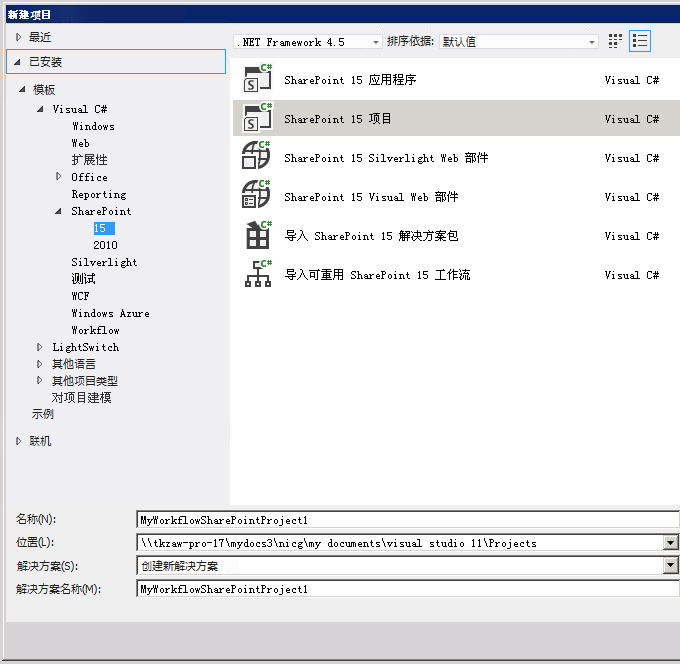This screenshot has height=664, width=680.
Task: Select Reporting tree item
Action: click(99, 194)
